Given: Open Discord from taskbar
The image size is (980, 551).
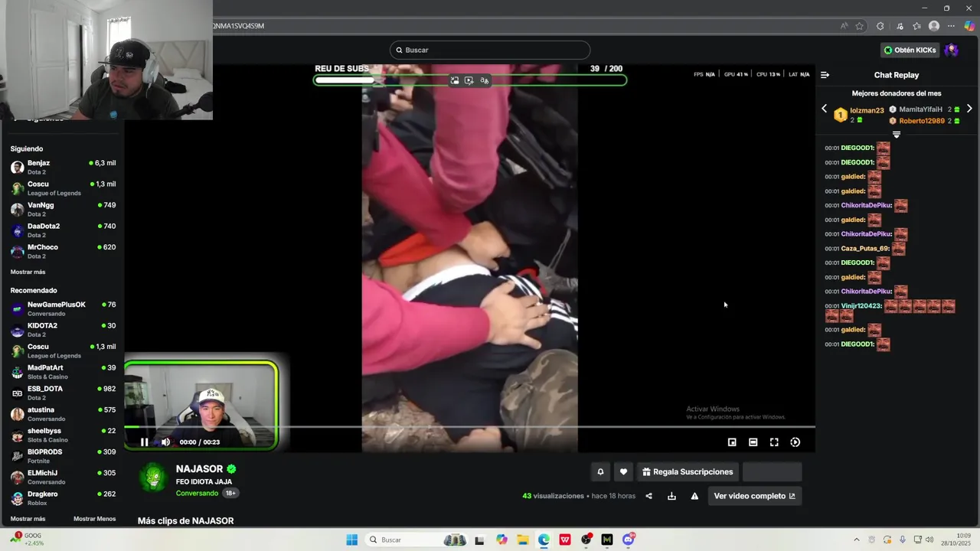Looking at the screenshot, I should pyautogui.click(x=629, y=540).
